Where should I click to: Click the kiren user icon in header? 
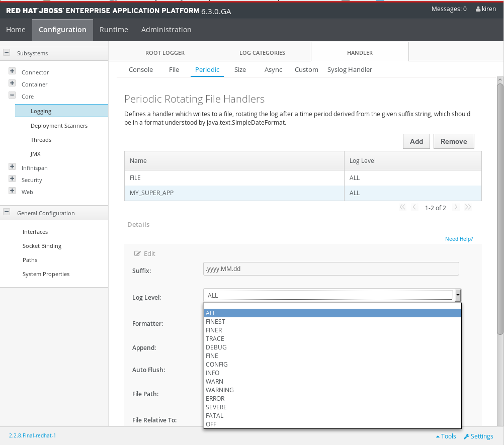coord(477,9)
